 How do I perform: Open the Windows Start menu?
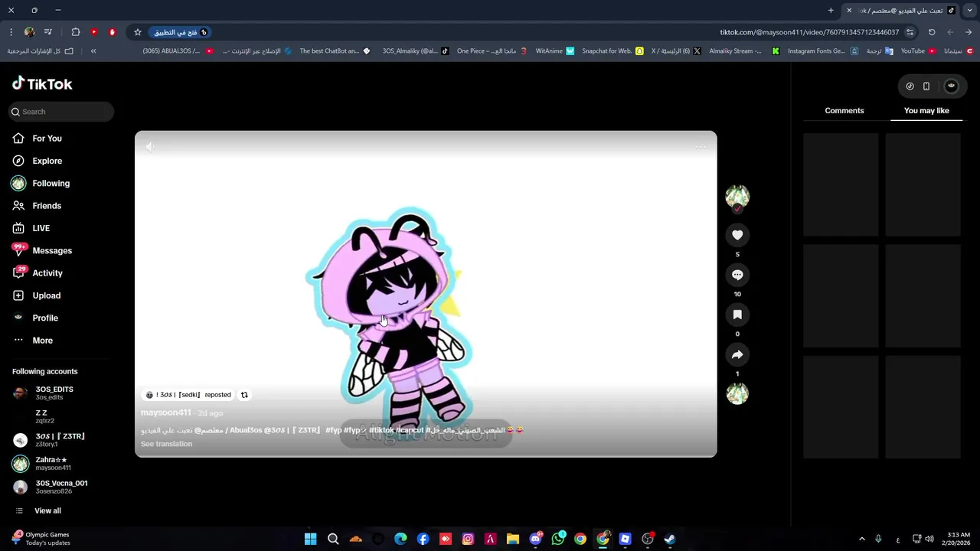tap(310, 539)
